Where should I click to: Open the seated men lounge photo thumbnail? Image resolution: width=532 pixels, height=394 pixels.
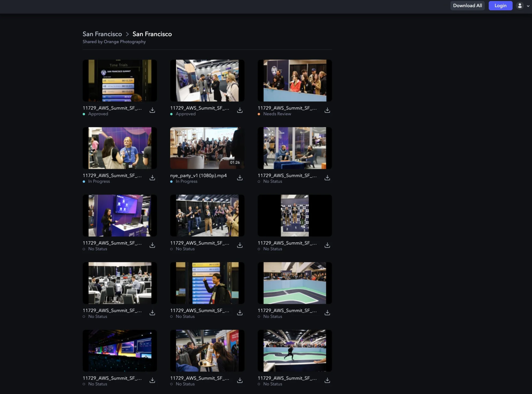[x=295, y=148]
